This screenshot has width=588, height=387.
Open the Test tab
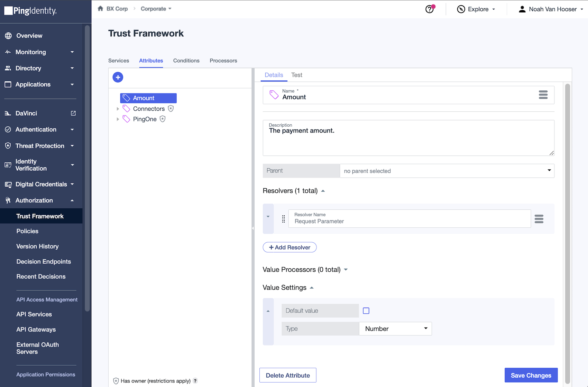click(x=297, y=75)
